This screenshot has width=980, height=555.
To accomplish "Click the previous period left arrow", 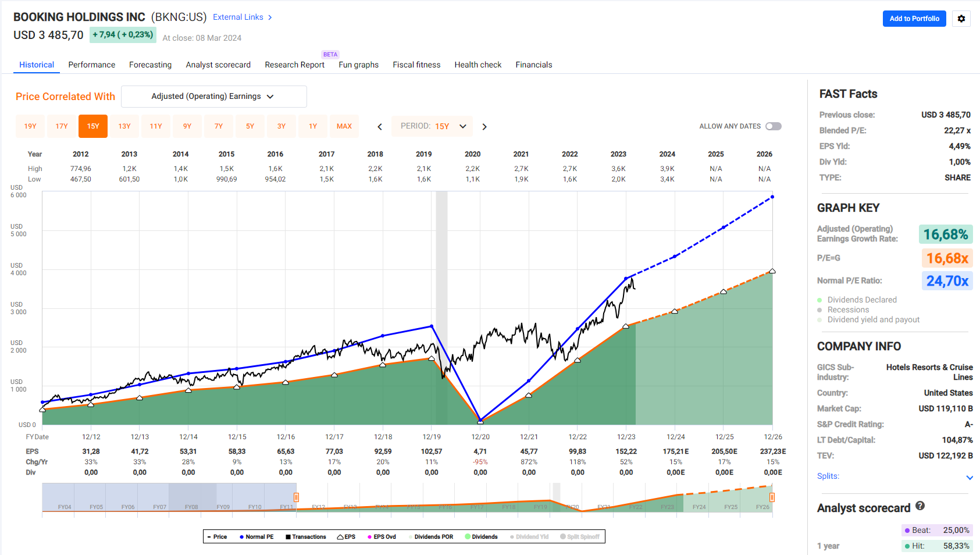I will [380, 127].
